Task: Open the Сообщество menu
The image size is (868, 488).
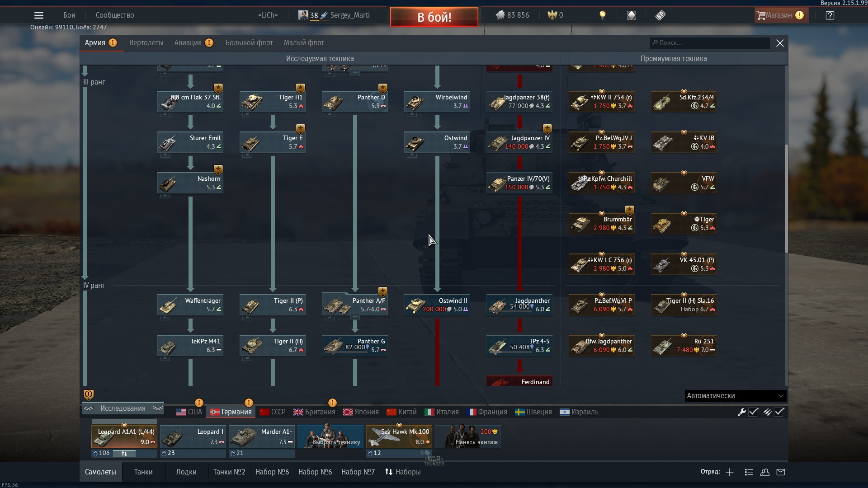Action: click(115, 15)
